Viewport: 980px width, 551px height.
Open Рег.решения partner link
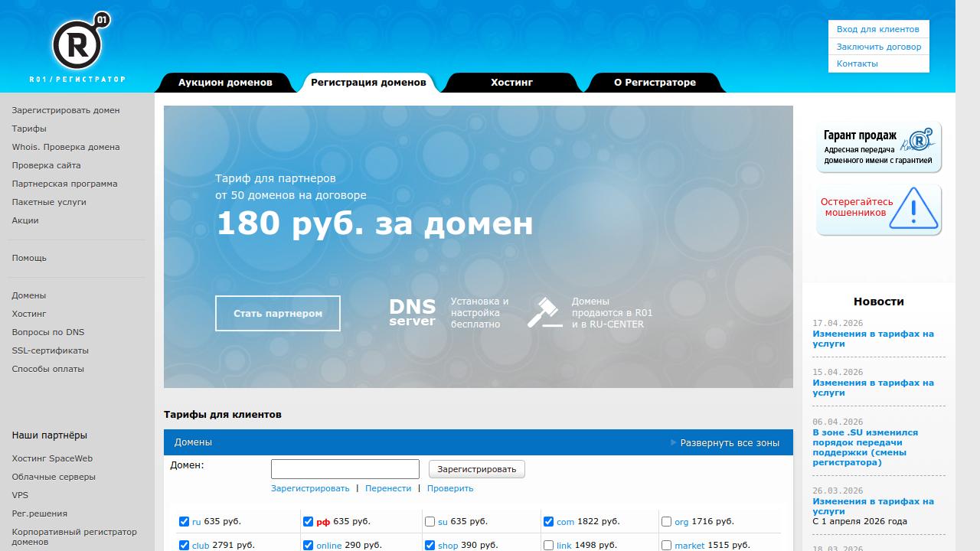39,514
